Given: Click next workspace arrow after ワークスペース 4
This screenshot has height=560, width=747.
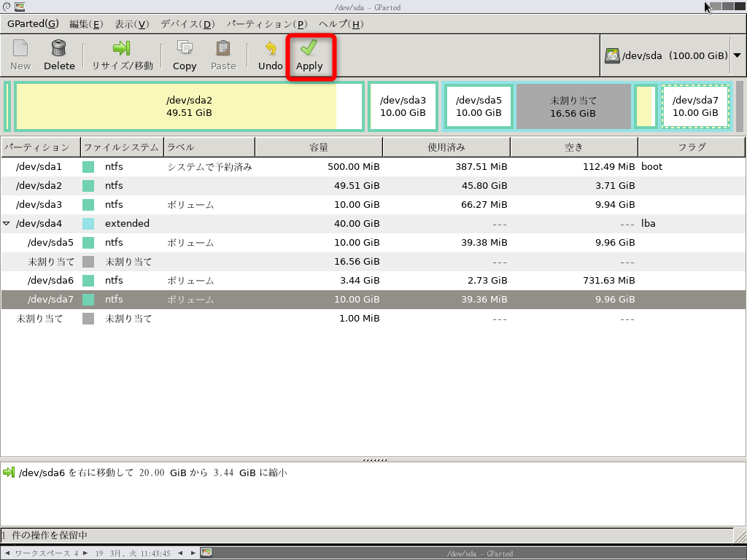Looking at the screenshot, I should point(85,553).
